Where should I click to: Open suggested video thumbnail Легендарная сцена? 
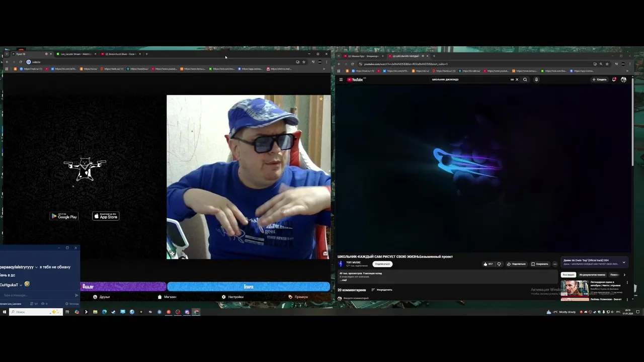point(575,288)
